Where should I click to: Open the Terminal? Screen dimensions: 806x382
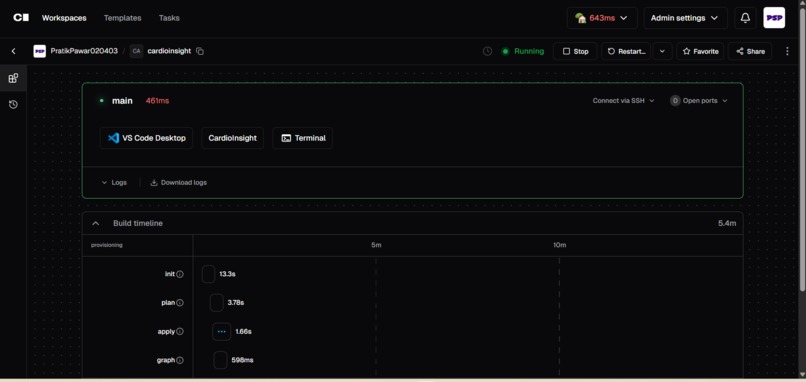(303, 138)
